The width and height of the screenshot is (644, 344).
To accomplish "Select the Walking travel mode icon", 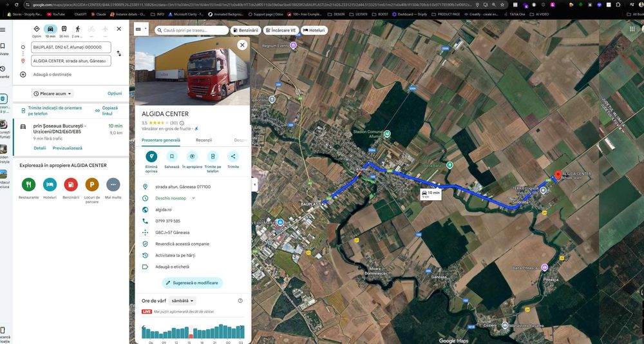I will tap(78, 29).
